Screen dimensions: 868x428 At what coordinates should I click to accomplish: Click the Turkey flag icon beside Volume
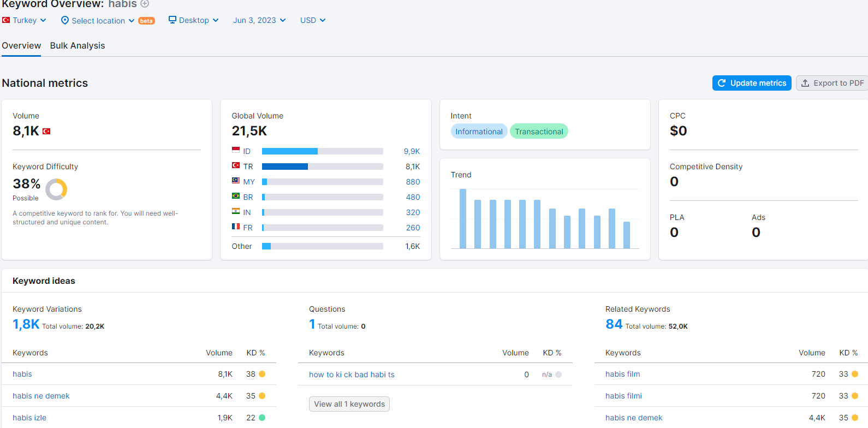pyautogui.click(x=46, y=131)
